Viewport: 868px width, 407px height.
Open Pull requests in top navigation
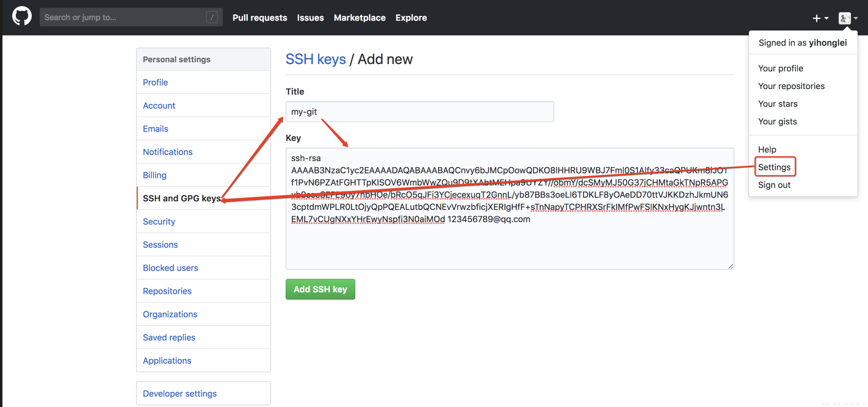point(259,18)
